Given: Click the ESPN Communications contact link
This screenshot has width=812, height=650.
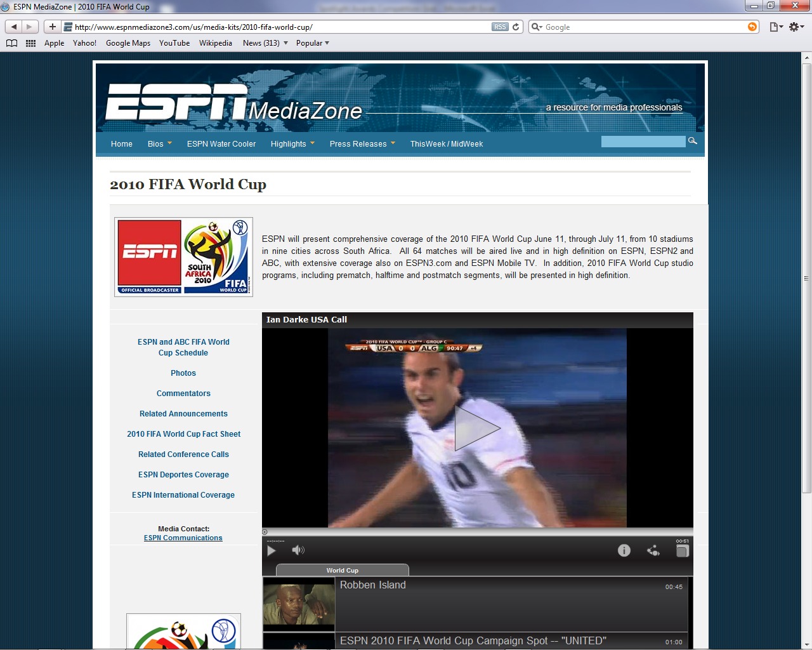Looking at the screenshot, I should click(x=183, y=538).
